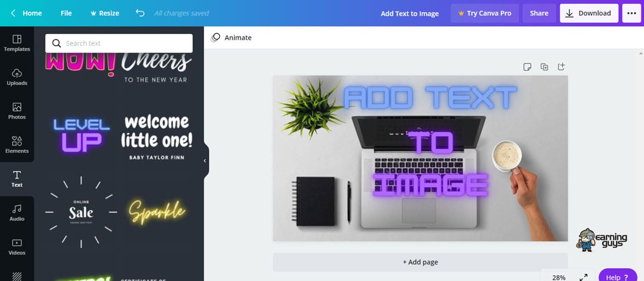
Task: Open the Audio panel
Action: [17, 213]
